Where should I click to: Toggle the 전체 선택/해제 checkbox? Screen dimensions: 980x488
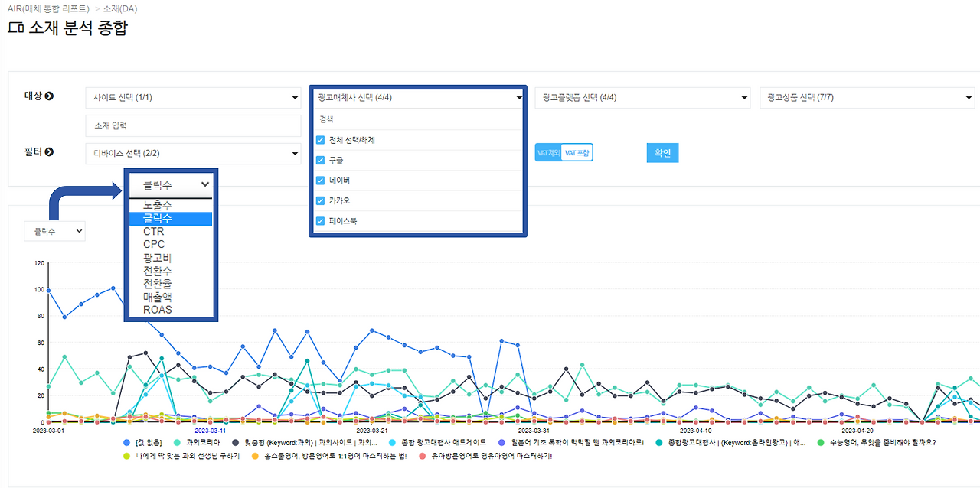(319, 140)
